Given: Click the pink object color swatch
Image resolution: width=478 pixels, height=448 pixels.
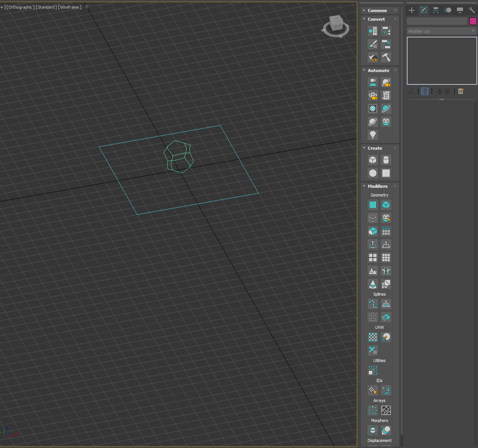Looking at the screenshot, I should [473, 21].
